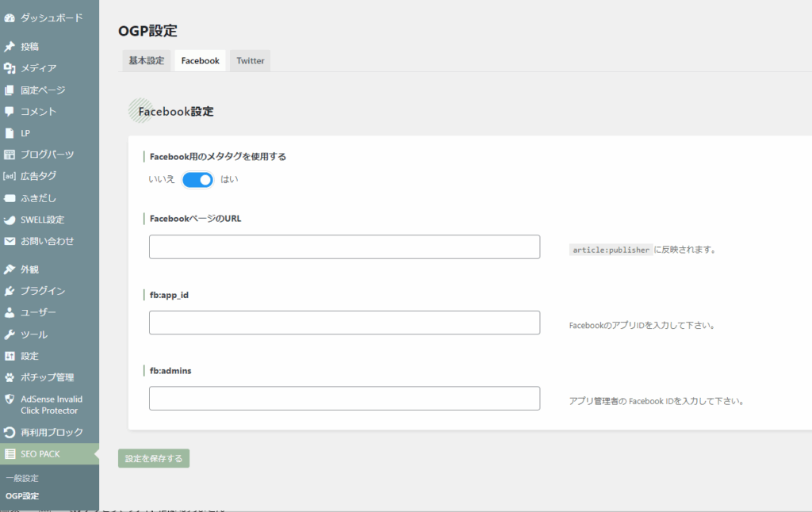
Task: Click the FacebookページのURL input field
Action: (x=344, y=246)
